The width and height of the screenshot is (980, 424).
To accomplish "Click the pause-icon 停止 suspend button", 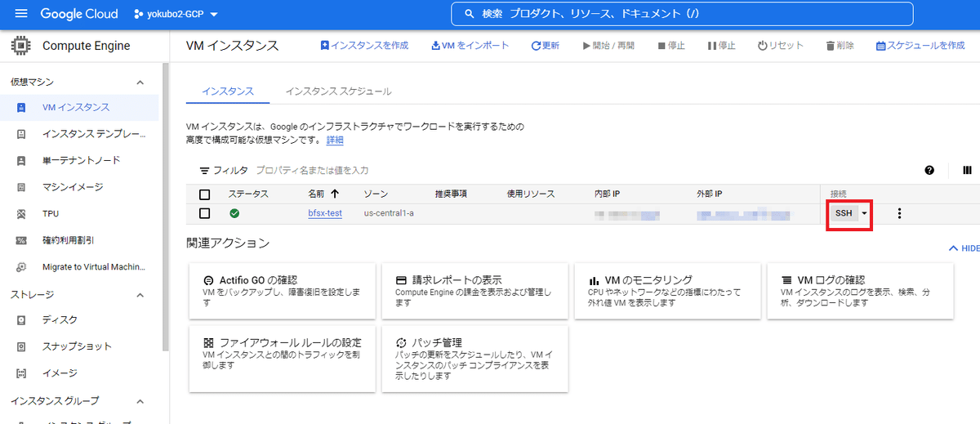I will 722,46.
